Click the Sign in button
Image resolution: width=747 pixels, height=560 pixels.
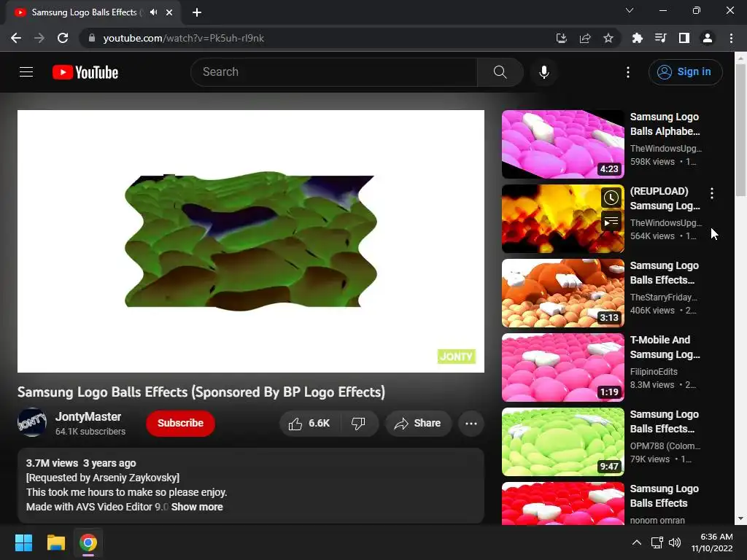(685, 72)
